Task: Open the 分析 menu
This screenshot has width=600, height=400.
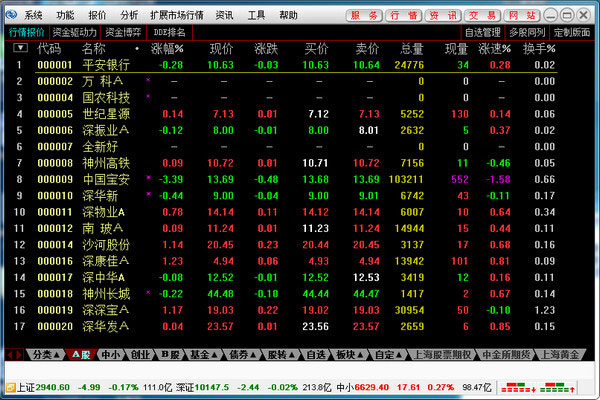Action: click(129, 15)
